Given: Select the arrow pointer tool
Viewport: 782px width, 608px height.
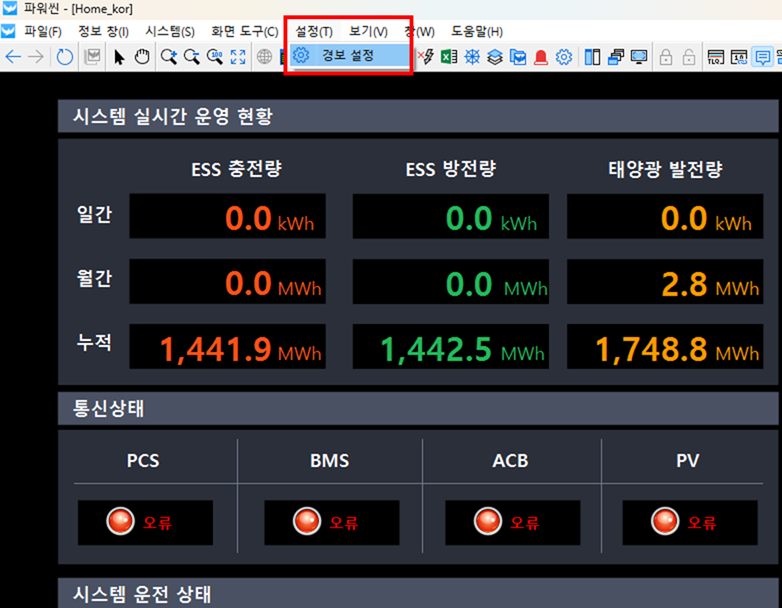Looking at the screenshot, I should [120, 57].
